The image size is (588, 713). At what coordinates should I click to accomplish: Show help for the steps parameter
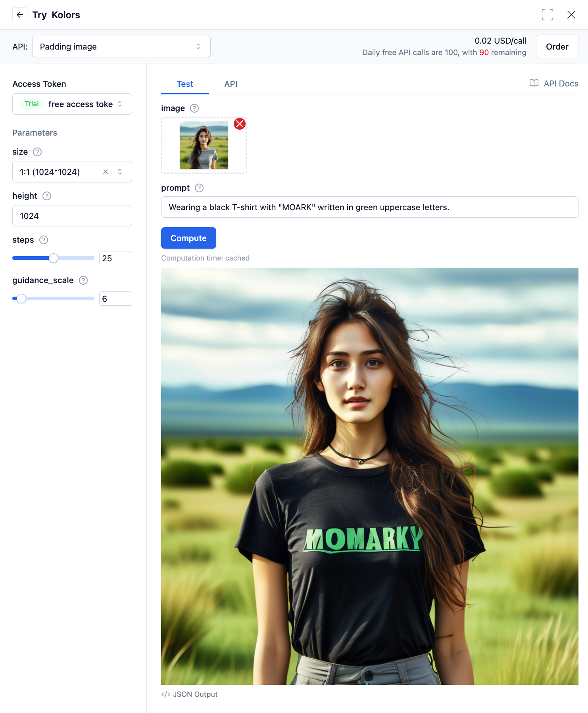coord(44,240)
